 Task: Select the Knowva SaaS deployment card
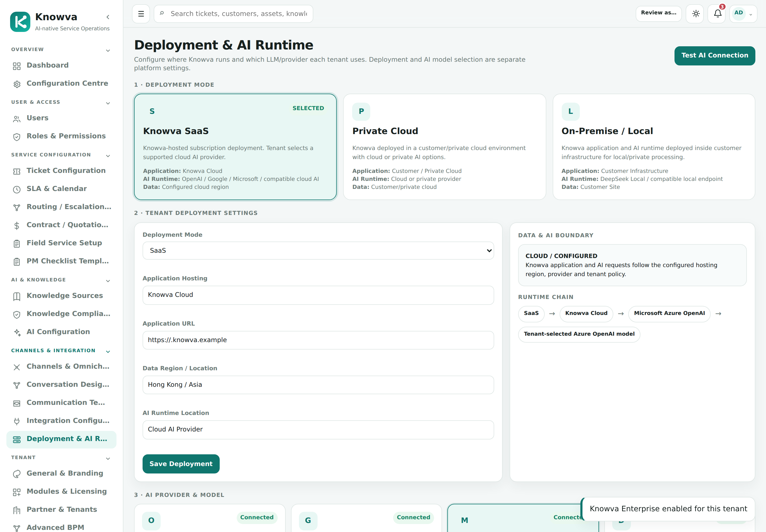(235, 147)
